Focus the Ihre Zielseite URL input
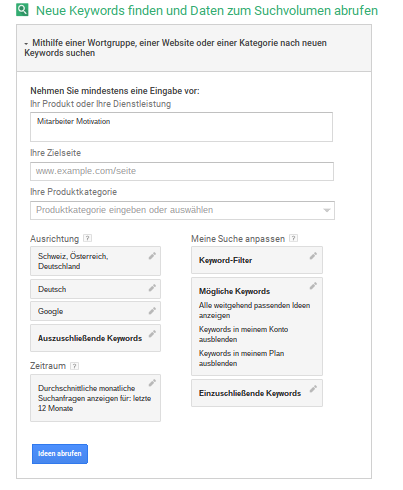Screen dimensions: 403x490 [182, 171]
